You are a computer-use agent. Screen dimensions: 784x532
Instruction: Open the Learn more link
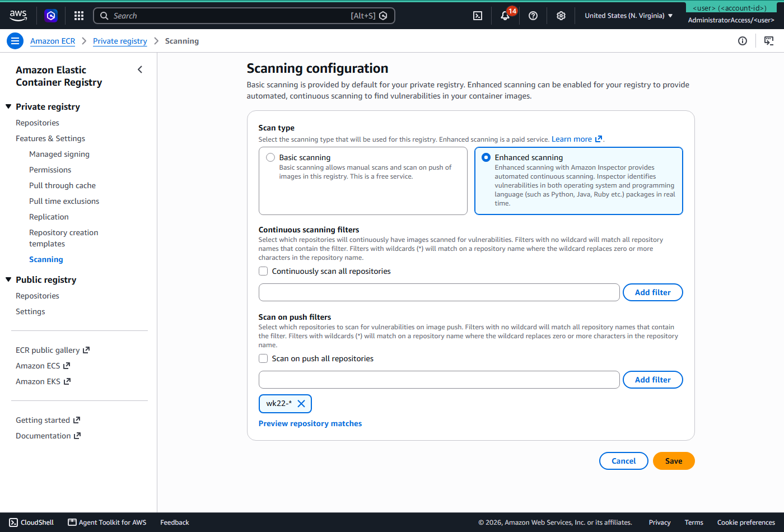(577, 139)
